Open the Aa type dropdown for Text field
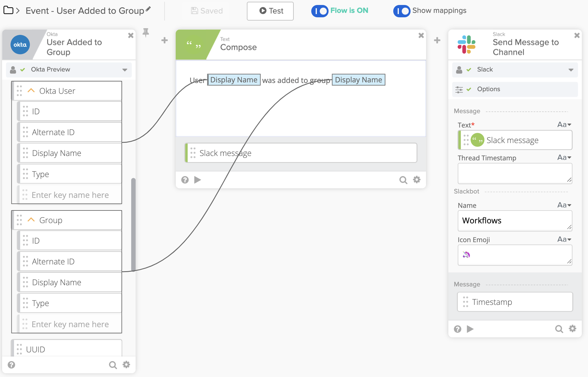Screen dimensions: 588x377 click(x=564, y=125)
